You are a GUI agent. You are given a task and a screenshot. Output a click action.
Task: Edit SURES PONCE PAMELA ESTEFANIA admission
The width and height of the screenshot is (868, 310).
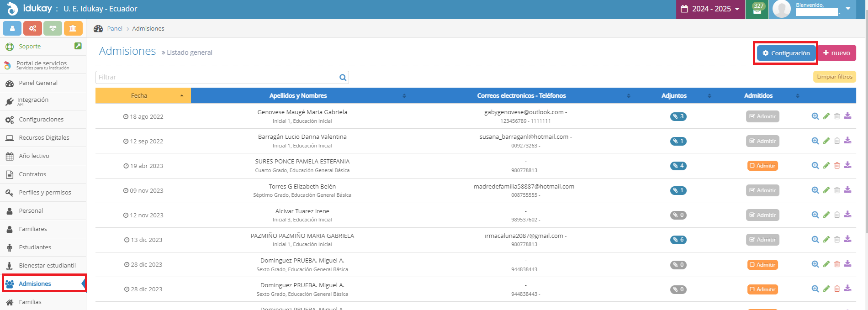click(826, 166)
